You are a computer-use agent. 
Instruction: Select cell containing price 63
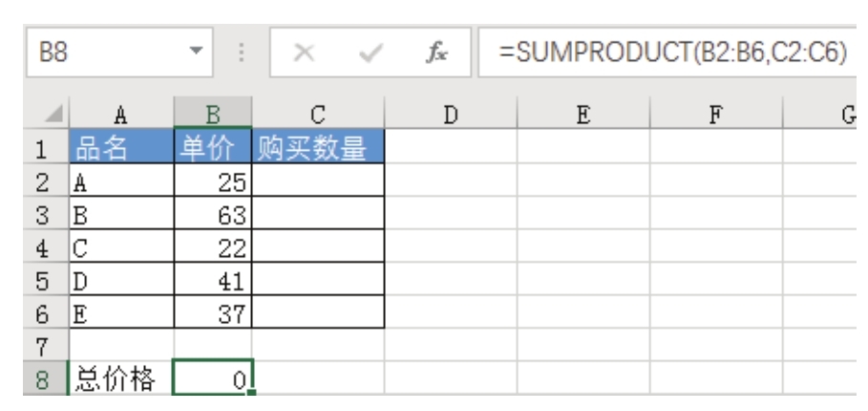[213, 216]
